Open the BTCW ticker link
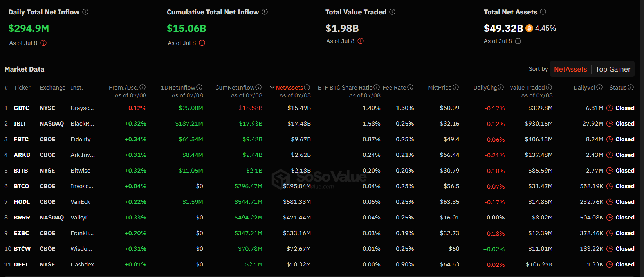 [22, 249]
